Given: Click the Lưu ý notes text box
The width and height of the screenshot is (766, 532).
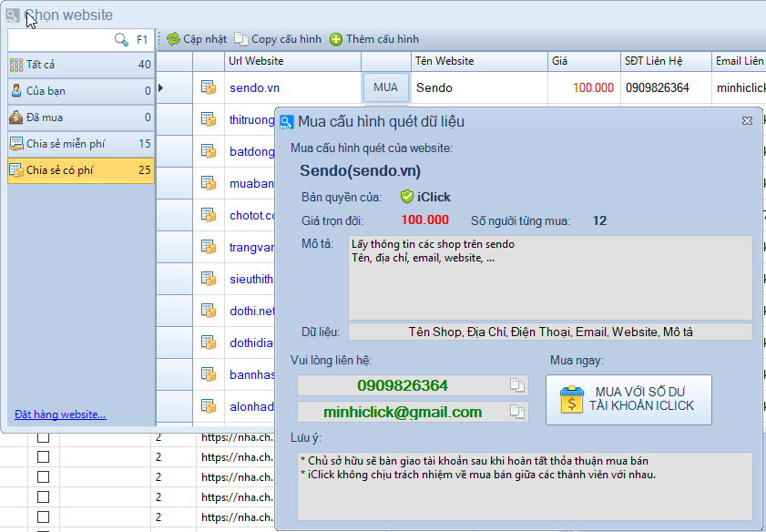Looking at the screenshot, I should click(525, 486).
